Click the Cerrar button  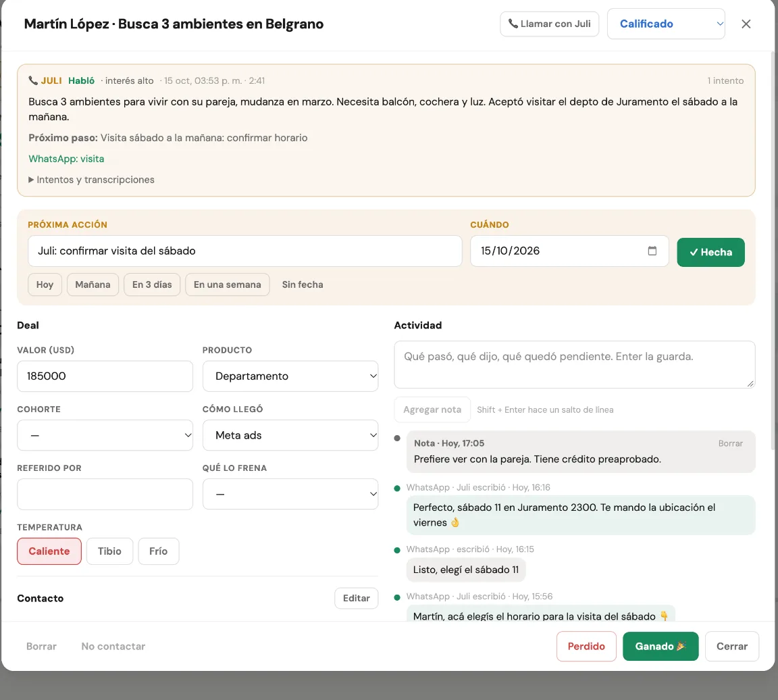click(732, 647)
